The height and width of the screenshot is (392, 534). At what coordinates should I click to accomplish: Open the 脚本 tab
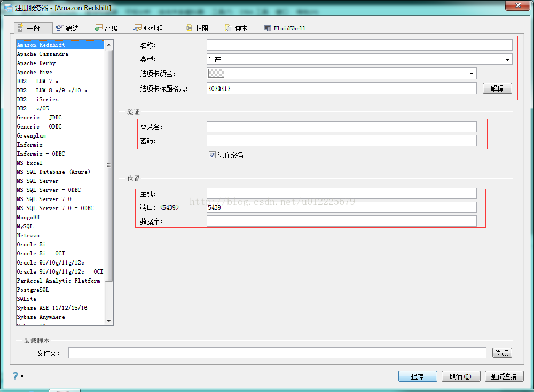pyautogui.click(x=241, y=28)
